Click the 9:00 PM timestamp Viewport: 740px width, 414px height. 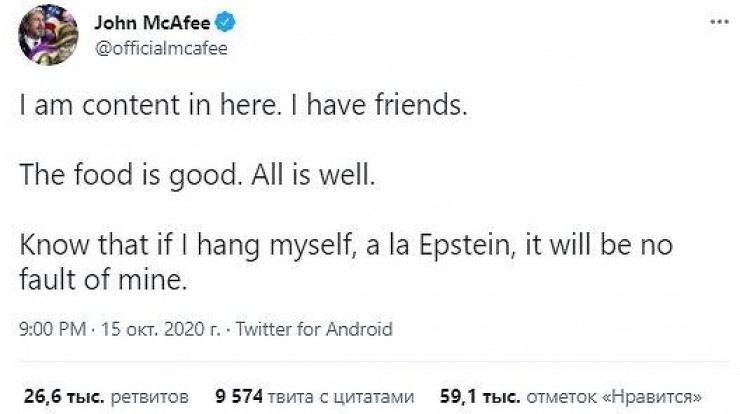tap(49, 328)
